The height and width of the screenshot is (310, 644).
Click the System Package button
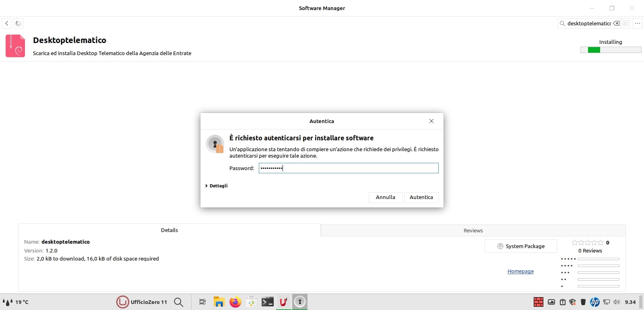[521, 246]
